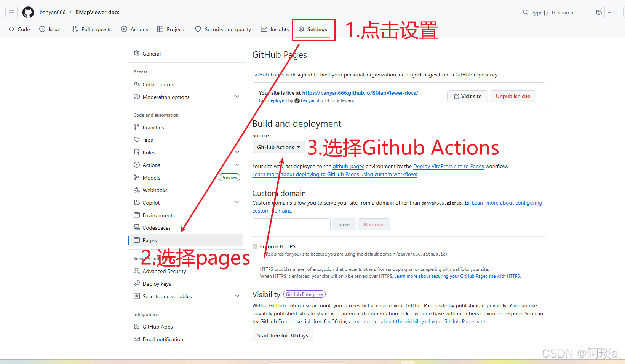Click Moderation options comment icon
Screen dimensions: 625x364
(x=137, y=97)
